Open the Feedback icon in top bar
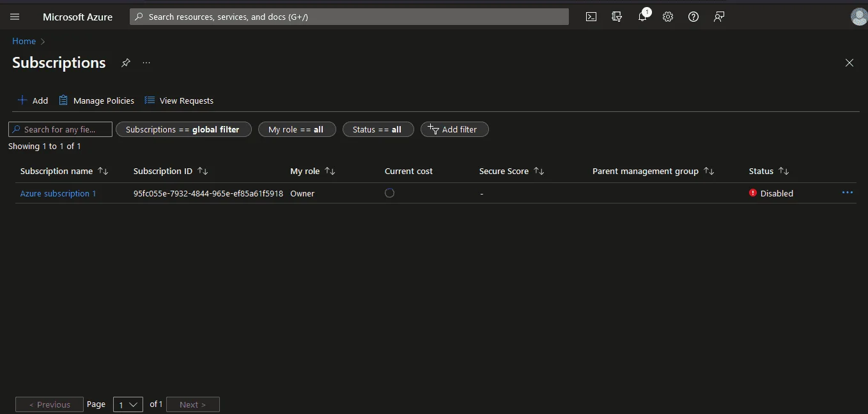The height and width of the screenshot is (414, 868). (719, 17)
